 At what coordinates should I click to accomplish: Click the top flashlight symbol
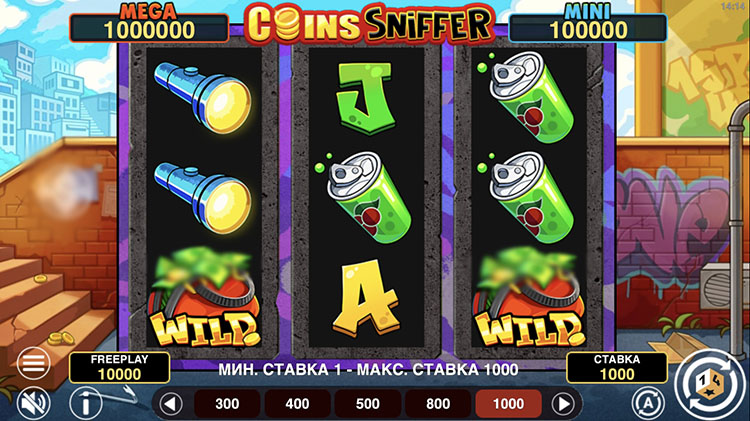click(x=203, y=98)
